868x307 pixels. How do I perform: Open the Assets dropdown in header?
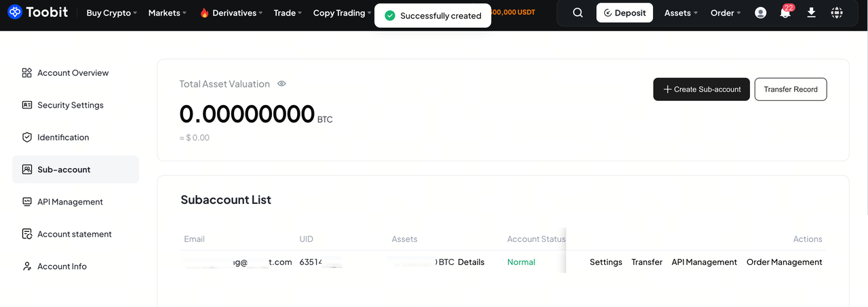pos(681,13)
